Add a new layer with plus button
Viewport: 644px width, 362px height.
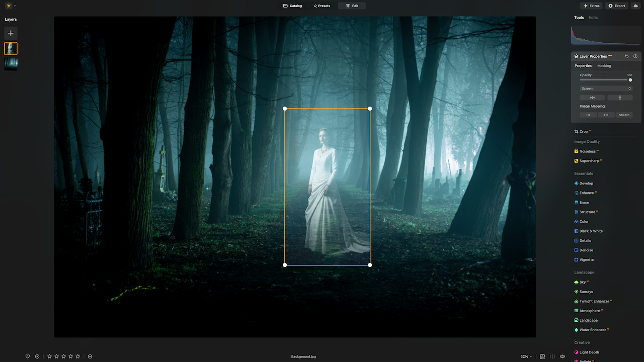(11, 33)
